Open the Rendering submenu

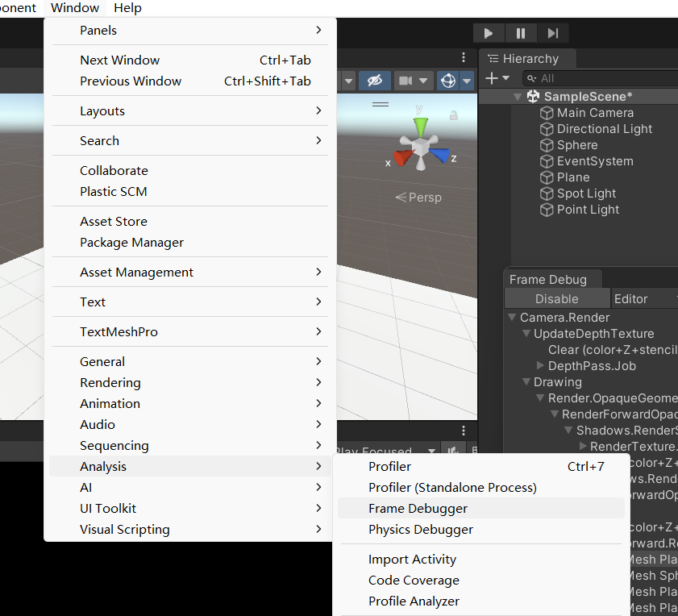coord(190,383)
